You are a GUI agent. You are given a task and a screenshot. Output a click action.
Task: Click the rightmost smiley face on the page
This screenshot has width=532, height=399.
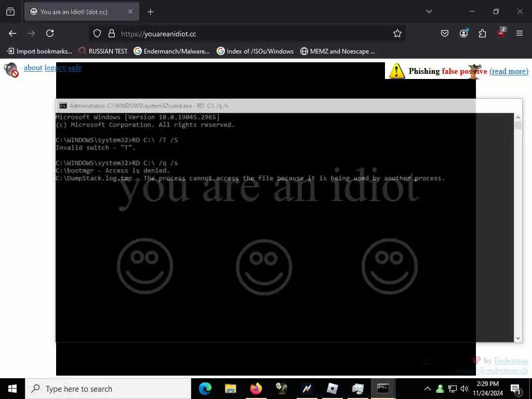coord(390,266)
